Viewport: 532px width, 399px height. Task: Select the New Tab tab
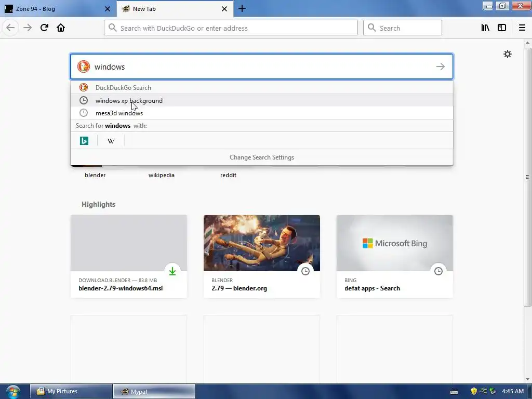pos(175,9)
